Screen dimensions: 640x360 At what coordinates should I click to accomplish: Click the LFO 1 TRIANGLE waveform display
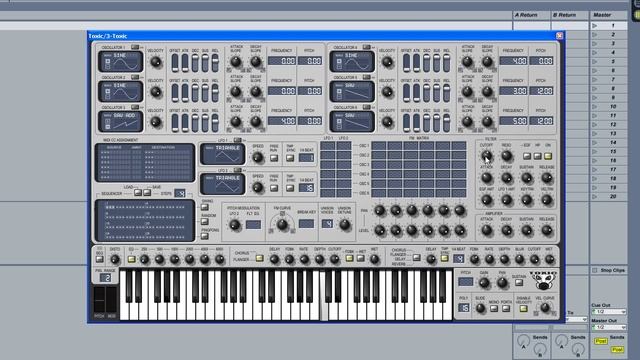click(x=222, y=154)
